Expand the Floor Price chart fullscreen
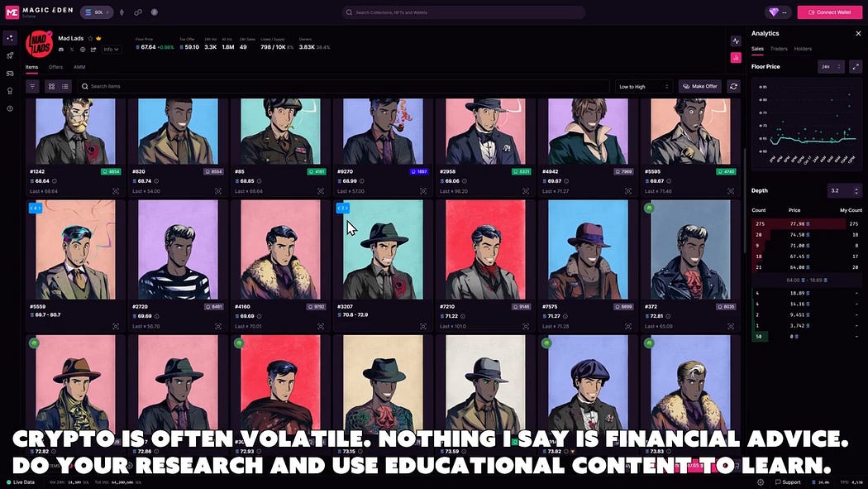The height and width of the screenshot is (489, 868). [x=856, y=66]
